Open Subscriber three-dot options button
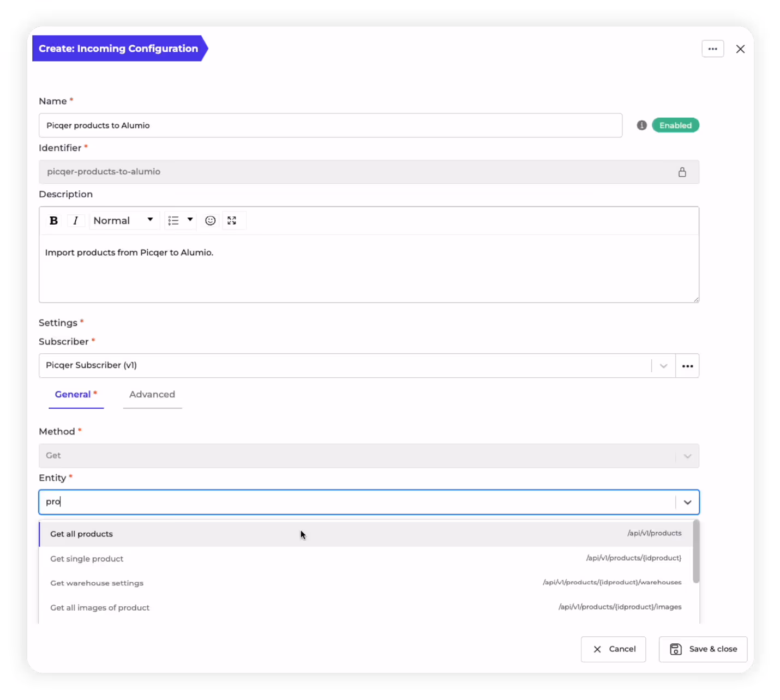 pos(687,366)
